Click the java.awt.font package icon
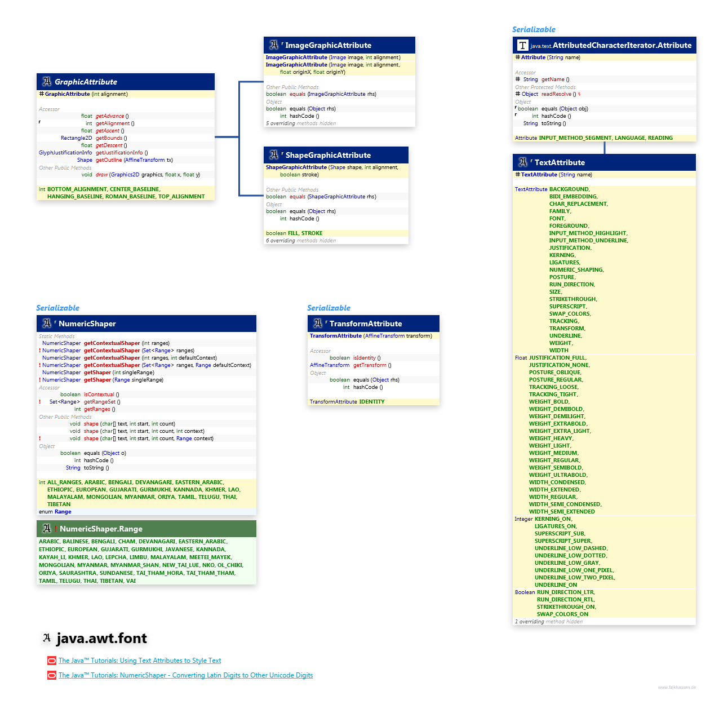Image resolution: width=728 pixels, height=713 pixels. coord(47,639)
